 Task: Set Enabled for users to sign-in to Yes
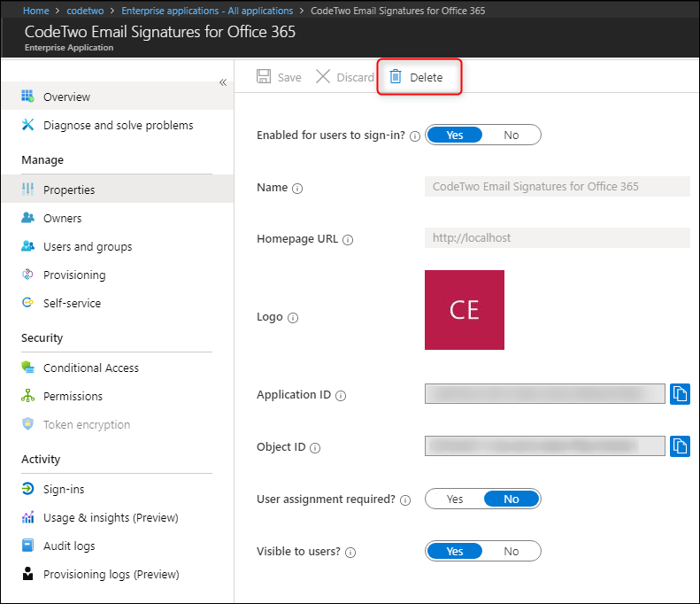(455, 135)
